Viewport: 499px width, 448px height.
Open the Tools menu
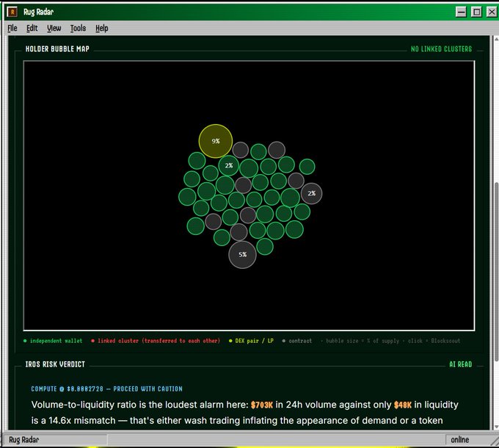coord(78,29)
